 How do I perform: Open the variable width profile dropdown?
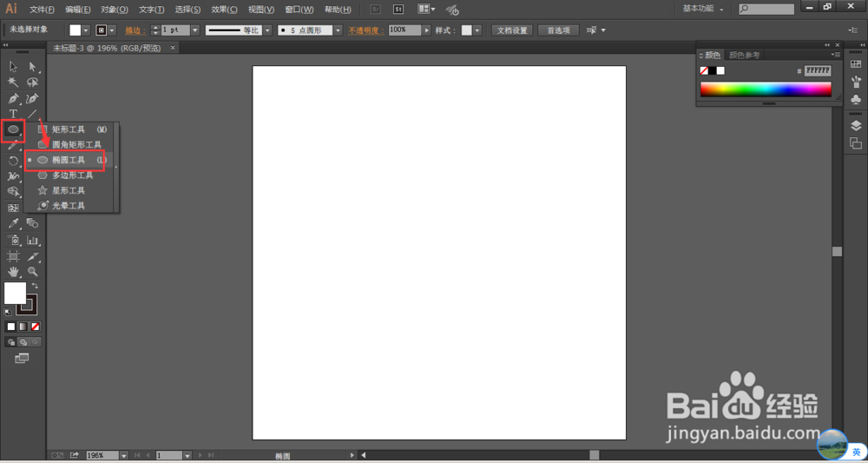[267, 30]
